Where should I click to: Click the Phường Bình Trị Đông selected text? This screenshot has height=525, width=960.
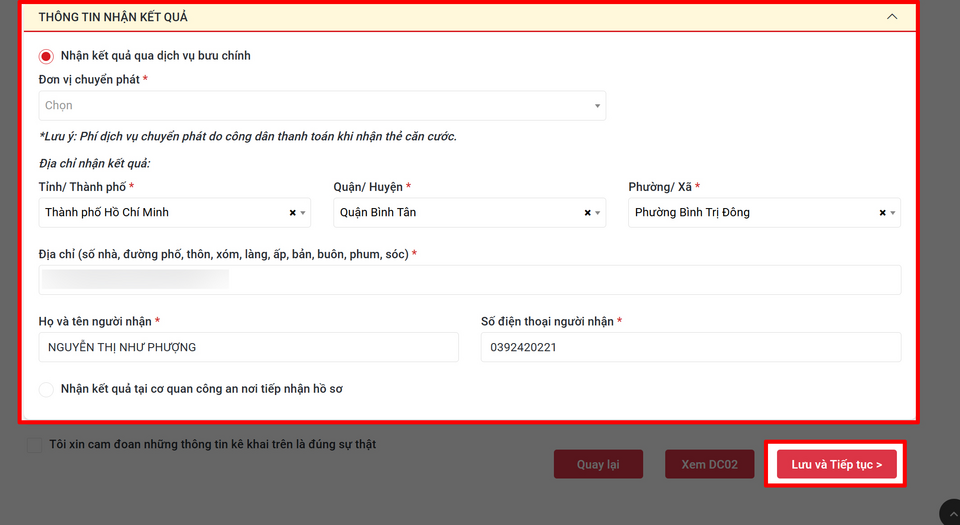pyautogui.click(x=692, y=213)
